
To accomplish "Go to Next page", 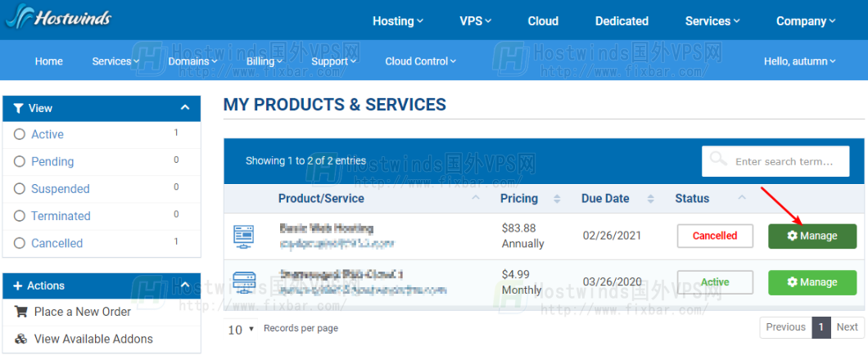I will 847,327.
